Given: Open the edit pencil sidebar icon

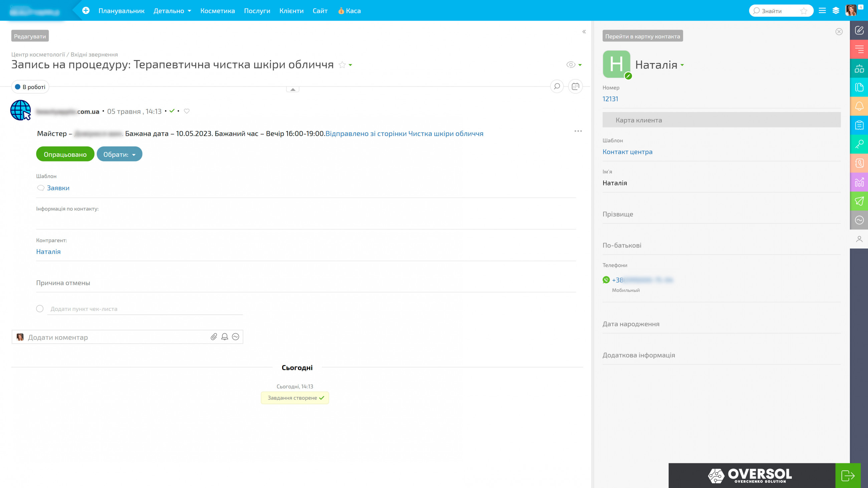Looking at the screenshot, I should tap(859, 30).
